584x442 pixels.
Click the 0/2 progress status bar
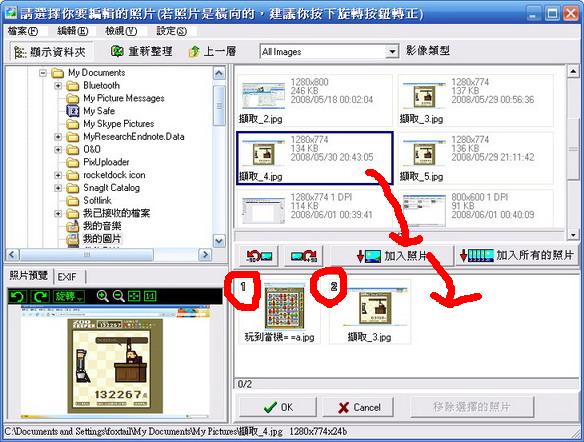point(406,384)
